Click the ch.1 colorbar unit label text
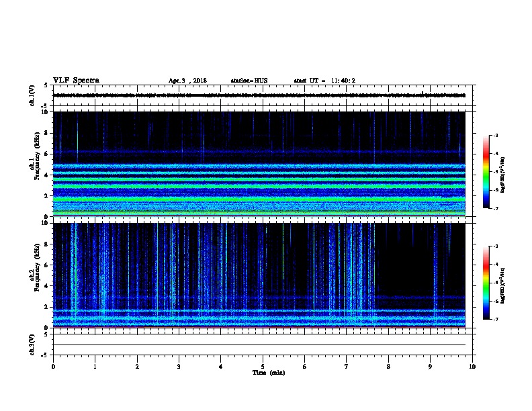This screenshot has height=411, width=532. pos(503,175)
